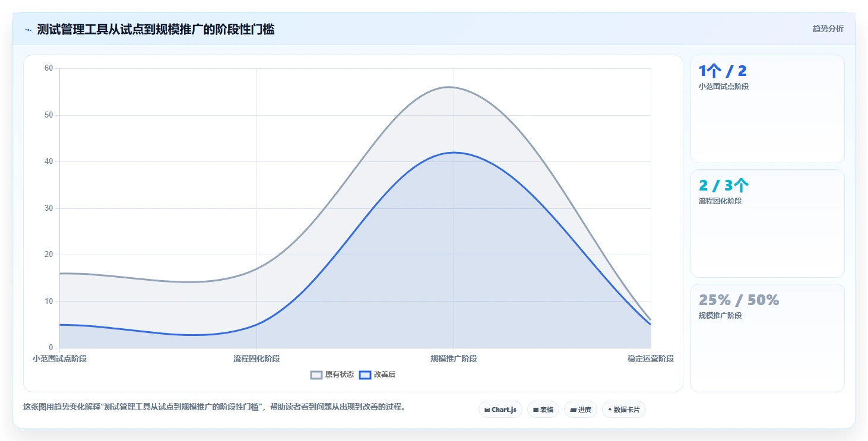
Task: Click the icon inside 进度 tag
Action: (573, 410)
